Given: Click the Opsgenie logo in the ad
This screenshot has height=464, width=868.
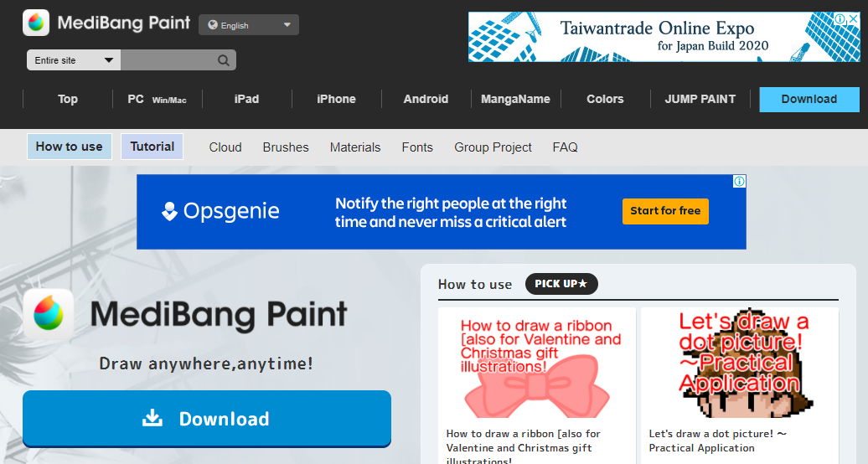Looking at the screenshot, I should coord(220,211).
